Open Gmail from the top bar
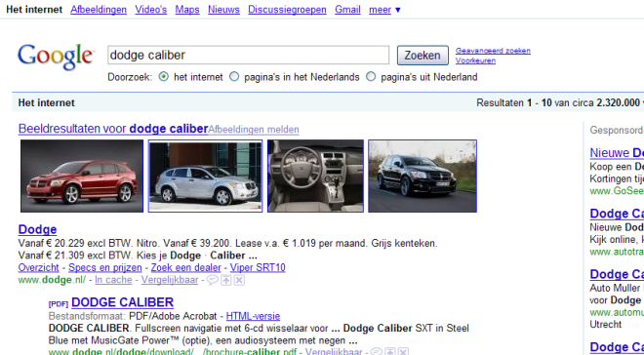Viewport: 644px width, 355px height. click(x=347, y=10)
